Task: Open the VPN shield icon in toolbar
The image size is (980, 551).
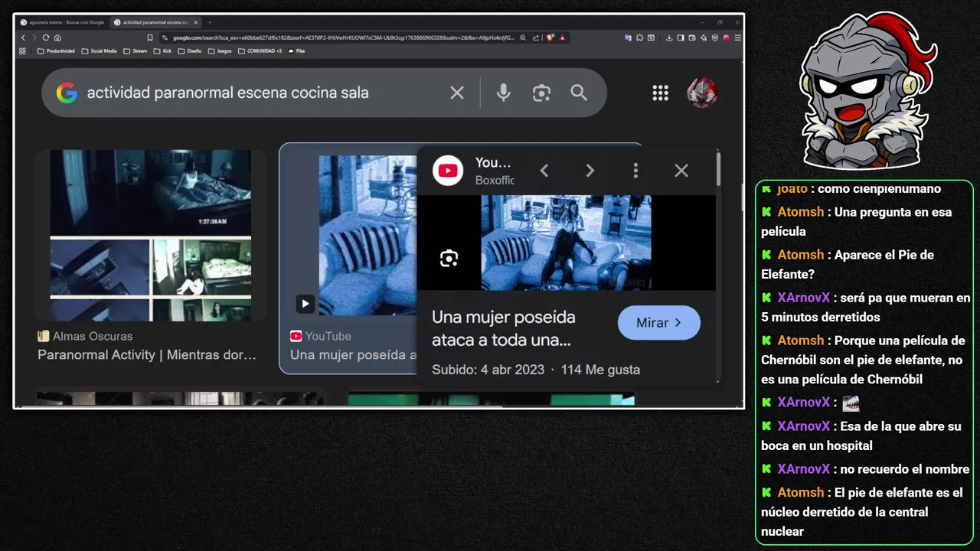Action: [x=715, y=37]
